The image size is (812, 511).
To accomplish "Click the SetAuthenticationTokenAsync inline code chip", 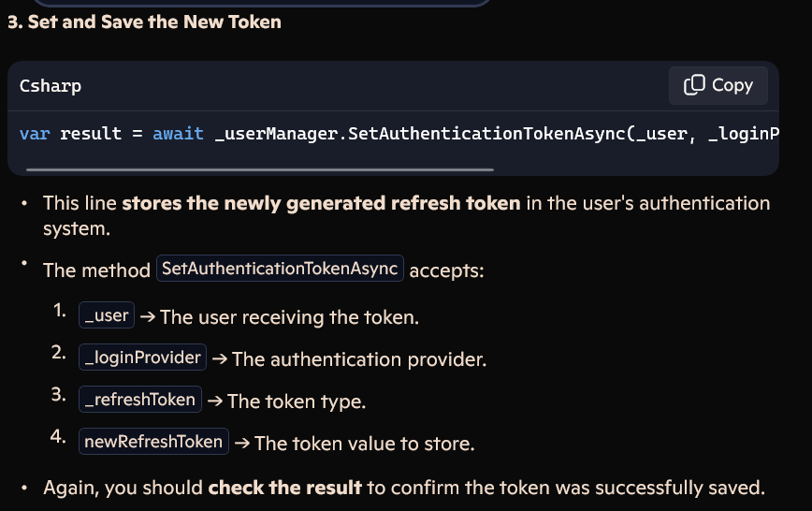I will point(280,269).
